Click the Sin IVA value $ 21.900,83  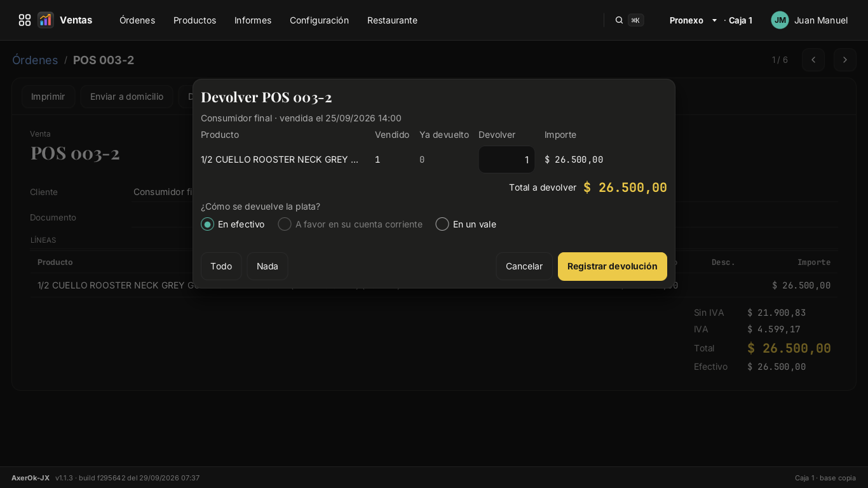point(776,313)
